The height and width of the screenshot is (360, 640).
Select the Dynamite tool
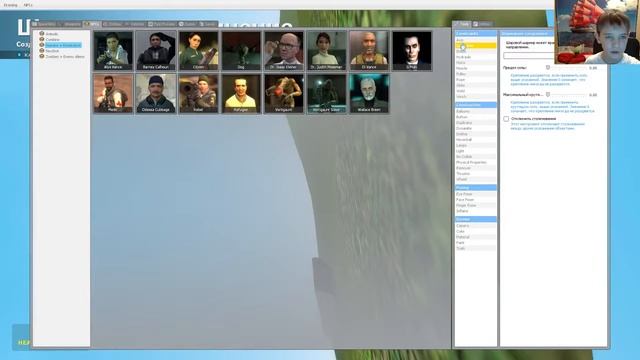[x=476, y=129]
